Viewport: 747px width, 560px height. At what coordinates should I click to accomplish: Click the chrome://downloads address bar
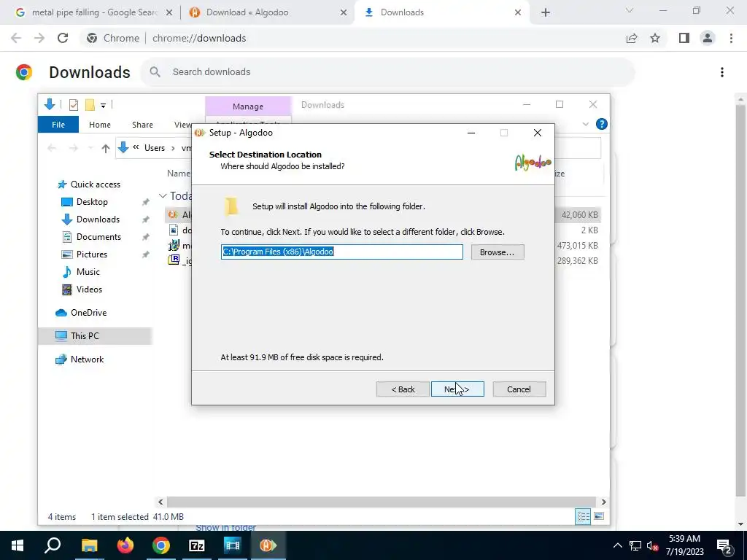pos(199,38)
